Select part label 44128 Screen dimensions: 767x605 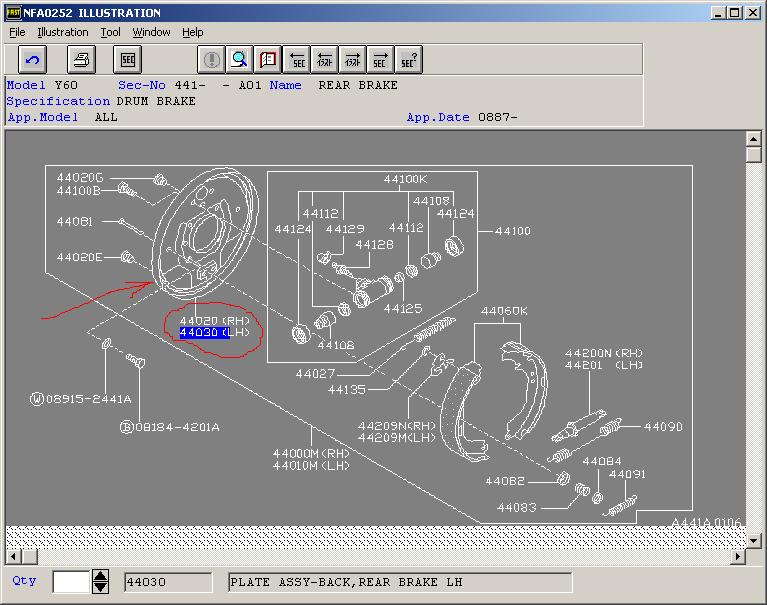(x=374, y=245)
